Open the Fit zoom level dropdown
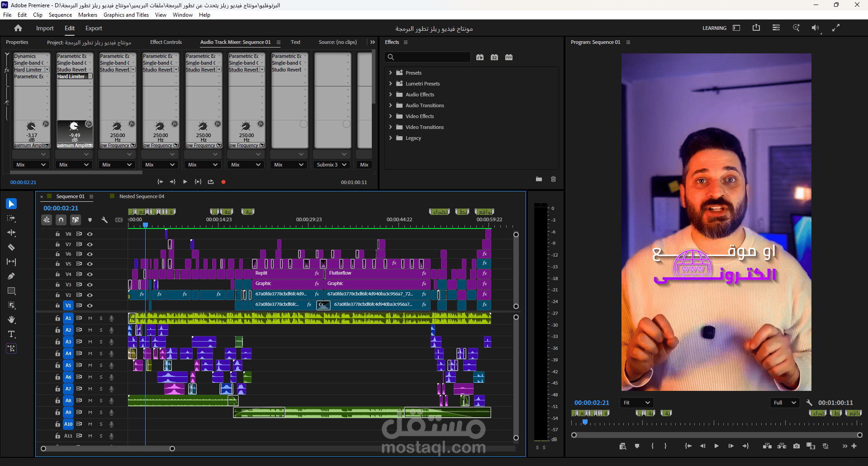The height and width of the screenshot is (466, 868). (636, 403)
